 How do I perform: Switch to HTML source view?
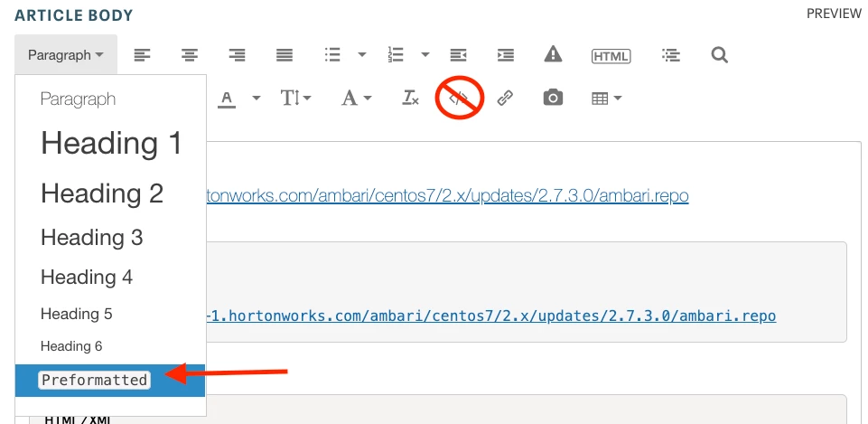pos(611,55)
